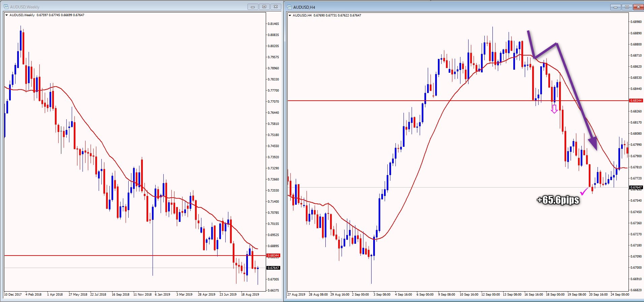Minimize the AUDUSD,H4 chart window
The height and width of the screenshot is (302, 644).
point(615,7)
